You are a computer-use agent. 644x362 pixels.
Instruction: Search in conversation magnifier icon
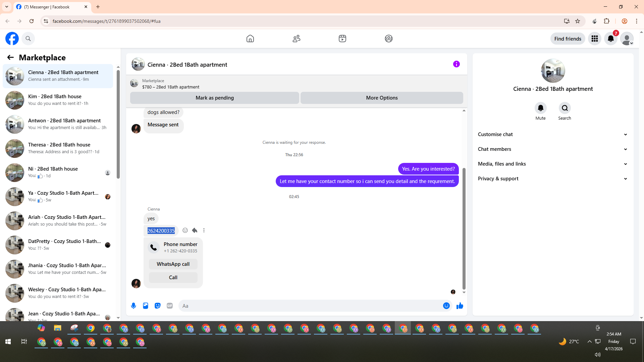pos(565,108)
